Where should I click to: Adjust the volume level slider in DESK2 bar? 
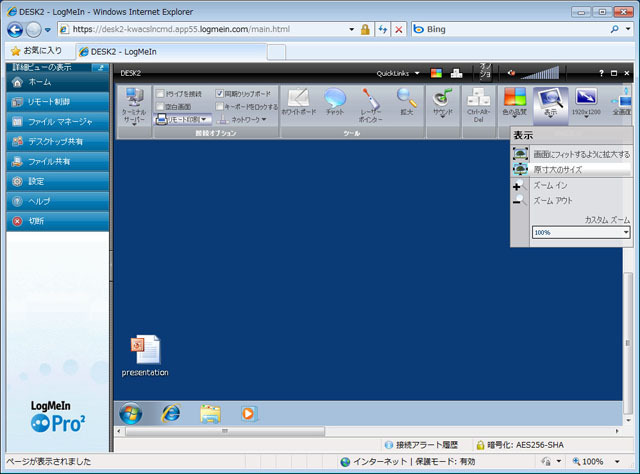click(x=540, y=73)
